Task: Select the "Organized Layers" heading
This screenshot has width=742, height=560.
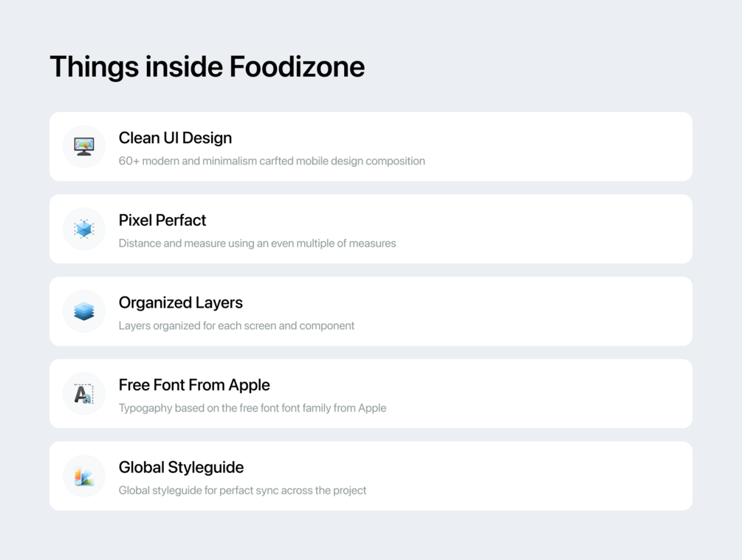Action: click(181, 303)
